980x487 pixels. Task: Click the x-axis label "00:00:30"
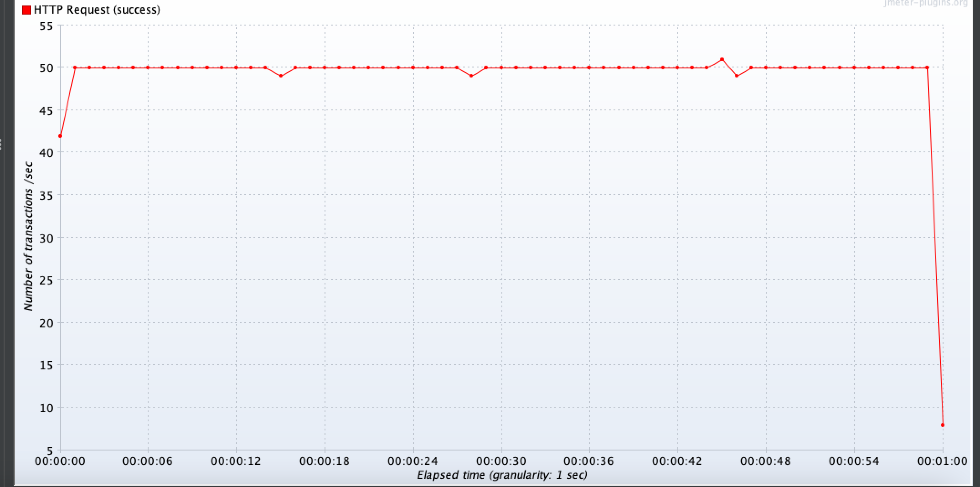coord(501,461)
